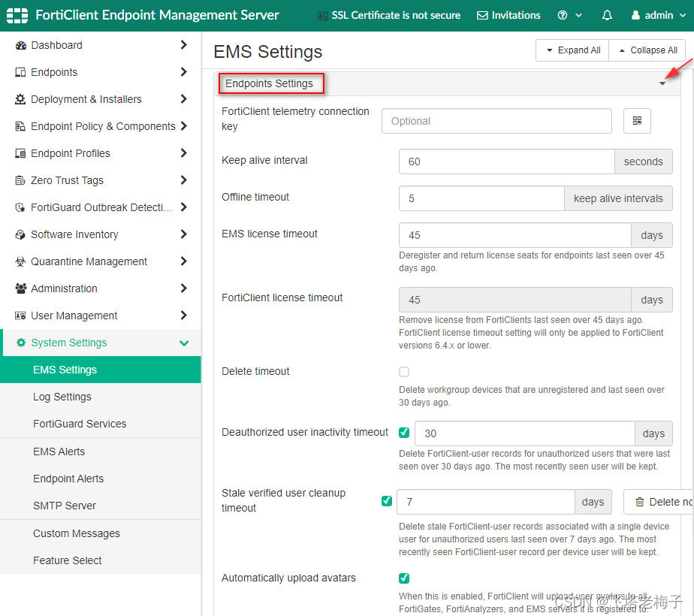Click the User Management ID card icon

[20, 316]
